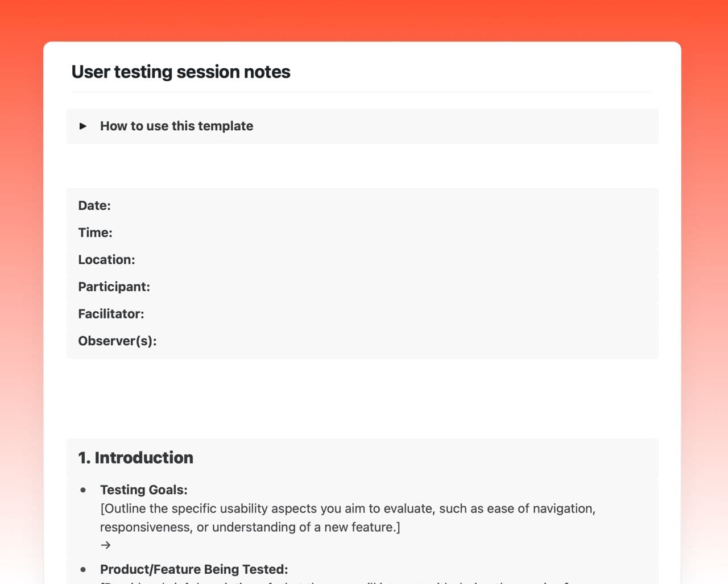Click the blank space below Observer(s) block
This screenshot has height=584, width=728.
point(362,398)
